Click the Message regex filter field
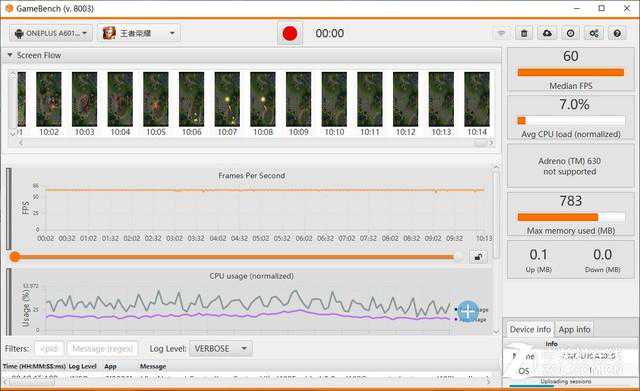Image resolution: width=640 pixels, height=391 pixels. (x=102, y=349)
